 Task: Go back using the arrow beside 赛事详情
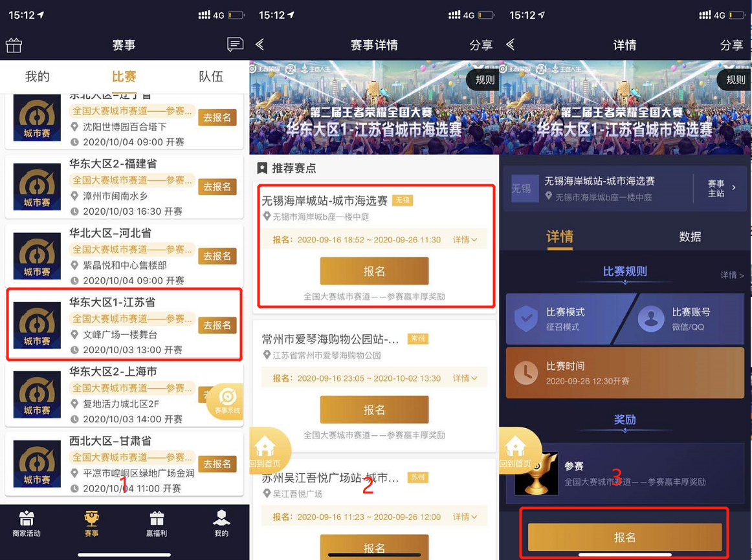click(x=260, y=45)
